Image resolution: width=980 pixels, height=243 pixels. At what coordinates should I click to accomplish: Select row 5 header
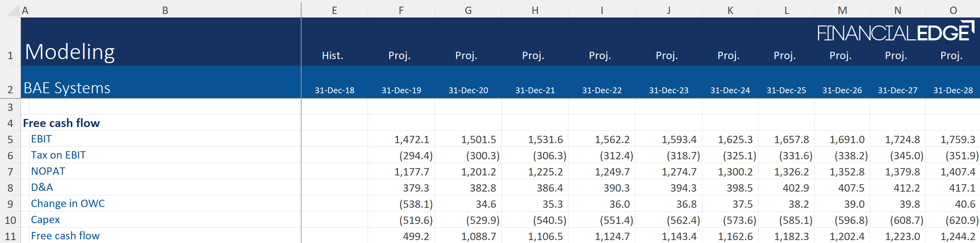click(x=10, y=139)
